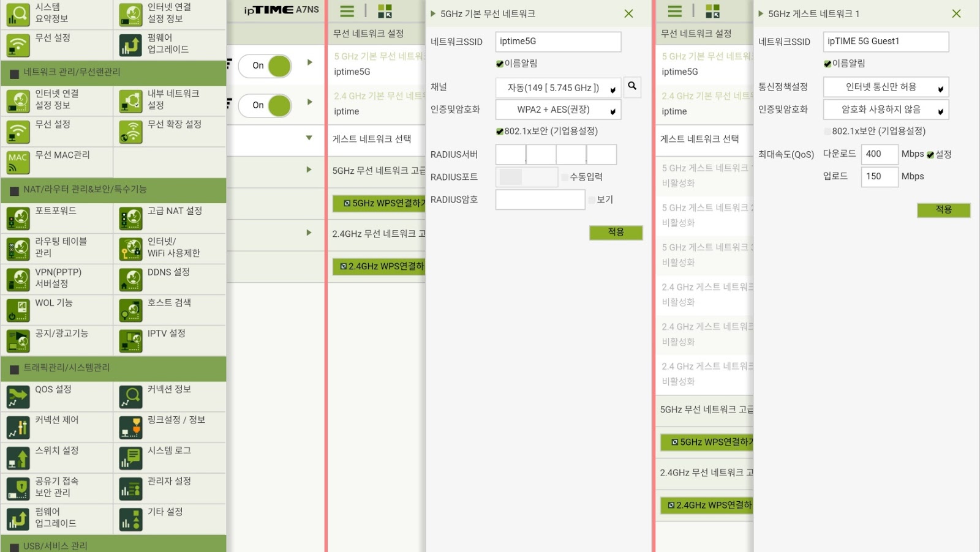Open 관리자 설정 icon
The height and width of the screenshot is (552, 980).
point(131,488)
